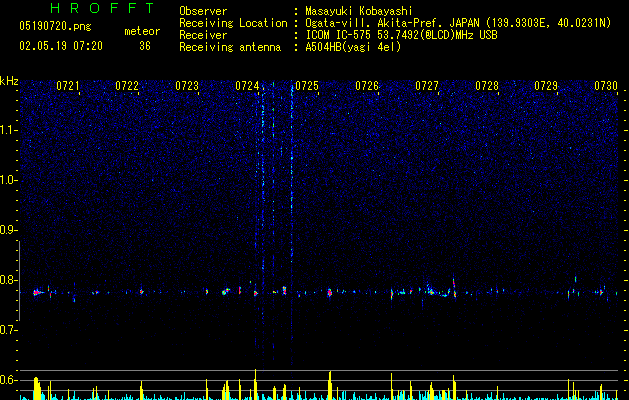This screenshot has height=400, width=629.
Task: Click time marker 0721
Action: click(x=67, y=86)
